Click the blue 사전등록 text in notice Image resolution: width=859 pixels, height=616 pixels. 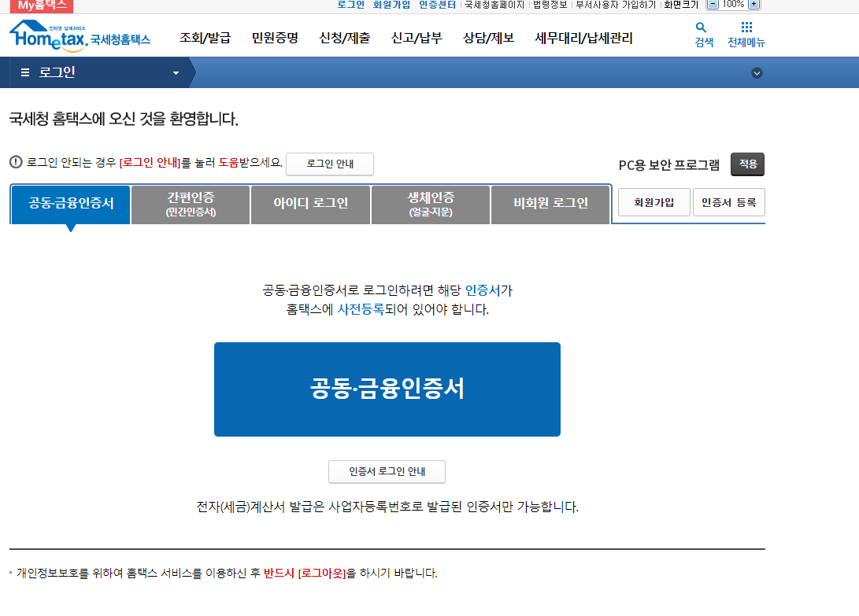361,309
